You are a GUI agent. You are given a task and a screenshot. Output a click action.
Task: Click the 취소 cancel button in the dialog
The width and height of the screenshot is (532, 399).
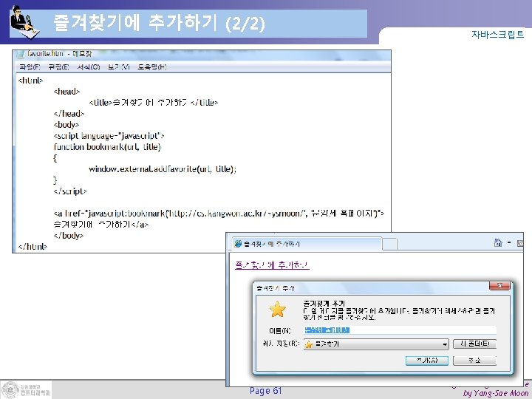(x=474, y=361)
